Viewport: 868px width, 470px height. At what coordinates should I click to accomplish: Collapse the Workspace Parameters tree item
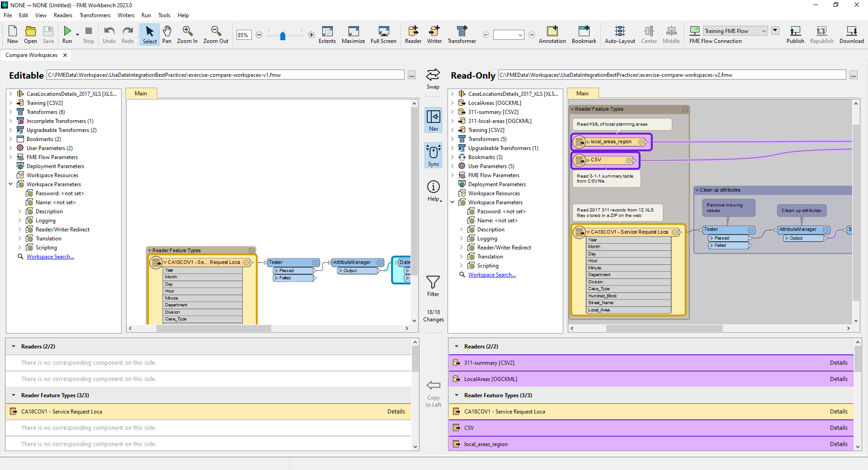(x=10, y=184)
